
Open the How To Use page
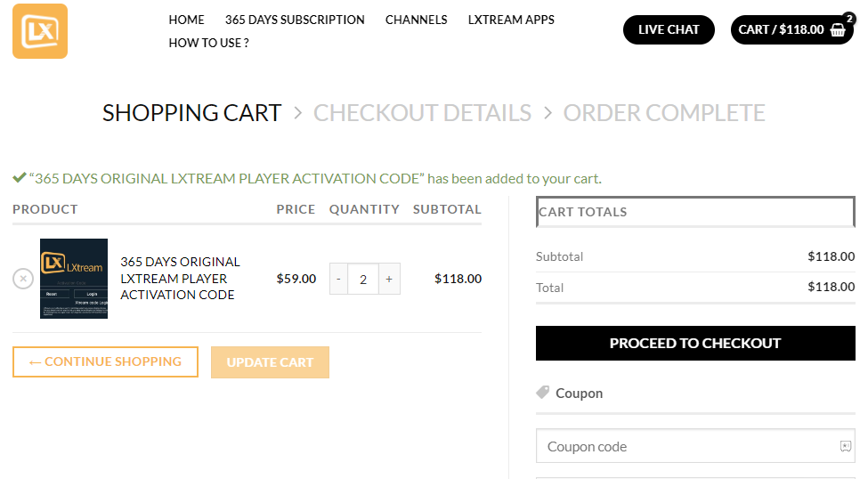click(x=208, y=43)
